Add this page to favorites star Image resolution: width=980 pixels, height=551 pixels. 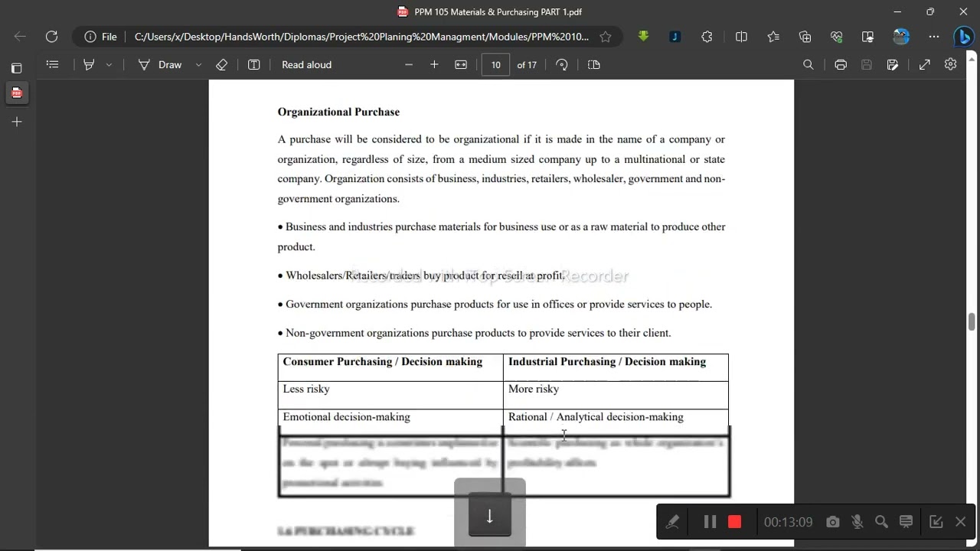tap(606, 36)
